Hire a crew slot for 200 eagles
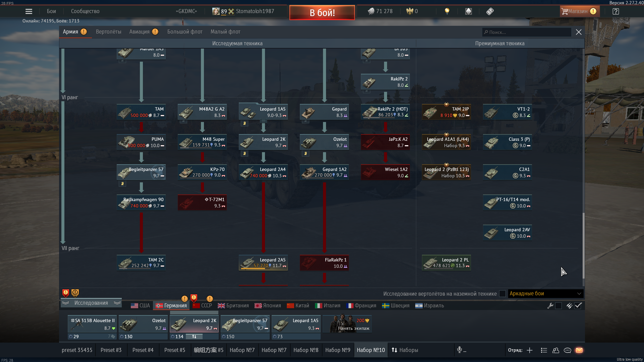Viewport: 644px width, 362px height. tap(347, 324)
